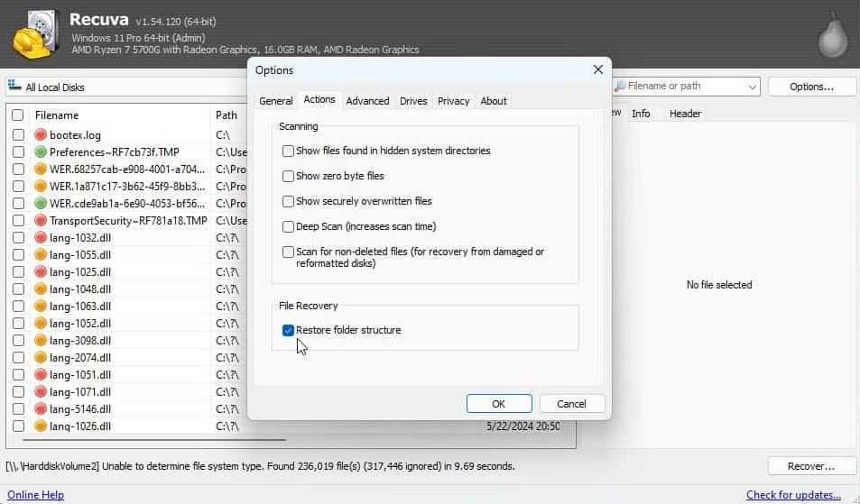Viewport: 860px width, 504px height.
Task: Switch to the General tab
Action: [276, 101]
